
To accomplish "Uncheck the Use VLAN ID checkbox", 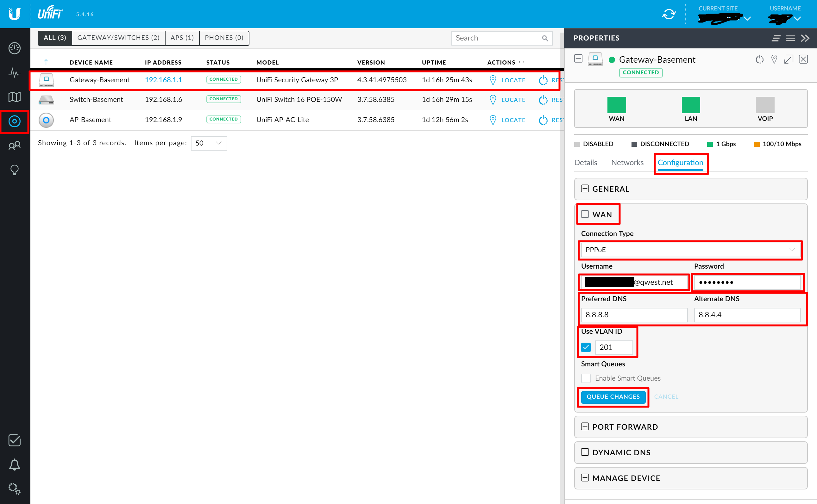I will pos(586,347).
